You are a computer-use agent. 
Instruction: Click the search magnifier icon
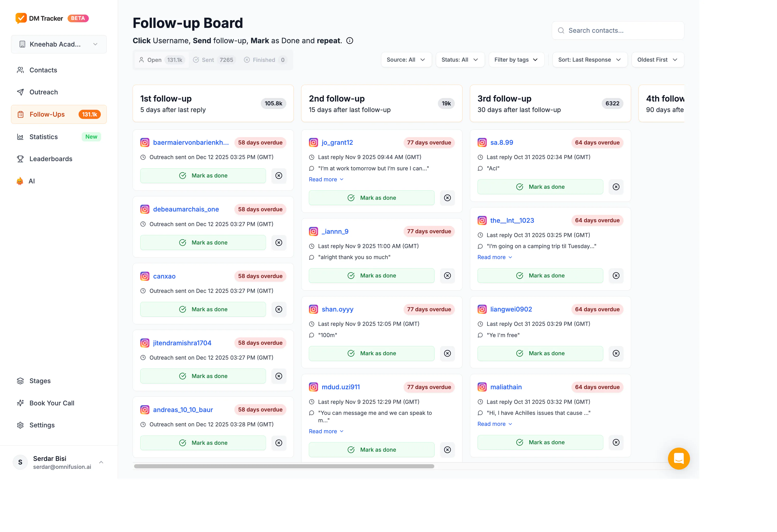click(x=561, y=31)
